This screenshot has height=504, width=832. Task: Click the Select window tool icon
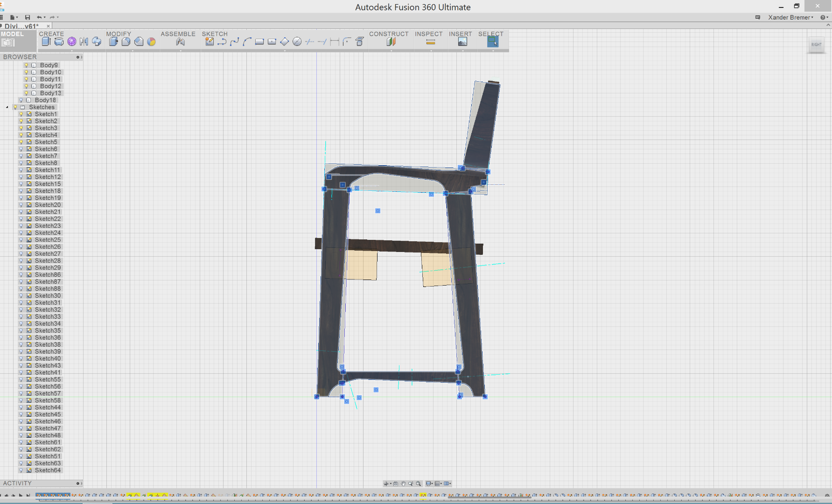click(493, 42)
